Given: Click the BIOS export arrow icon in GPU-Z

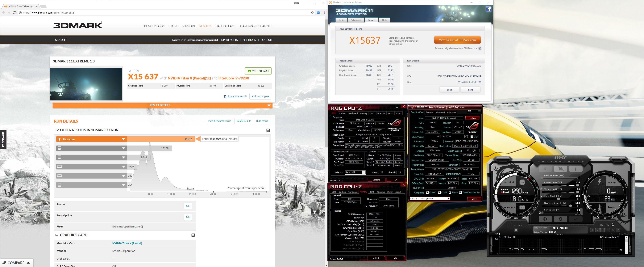Looking at the screenshot, I should pos(466,137).
